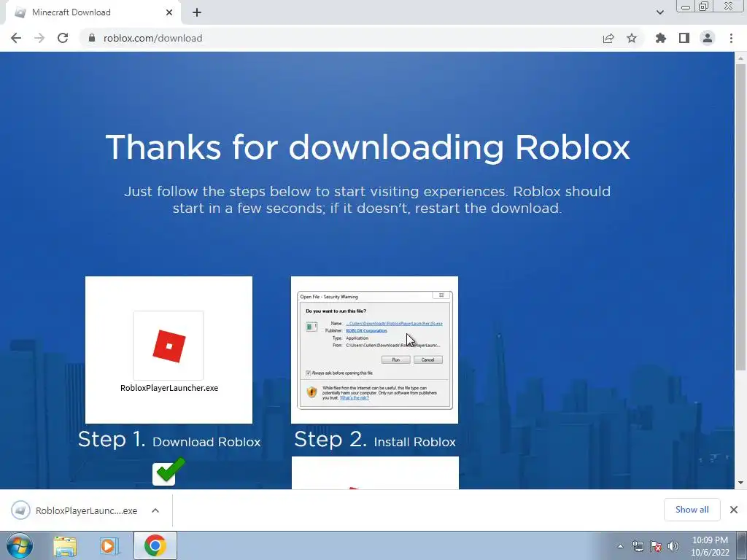Open the Windows Start menu
The height and width of the screenshot is (560, 747).
point(20,545)
